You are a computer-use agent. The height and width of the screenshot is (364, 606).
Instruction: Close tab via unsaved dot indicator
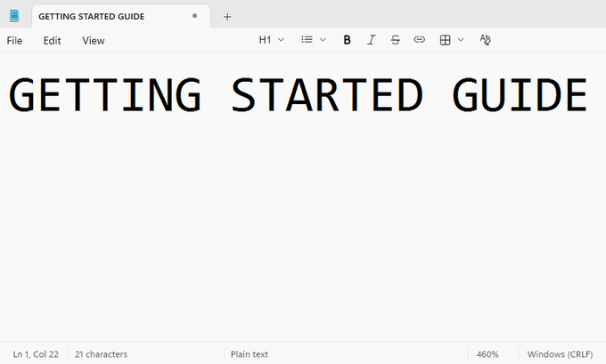tap(195, 16)
